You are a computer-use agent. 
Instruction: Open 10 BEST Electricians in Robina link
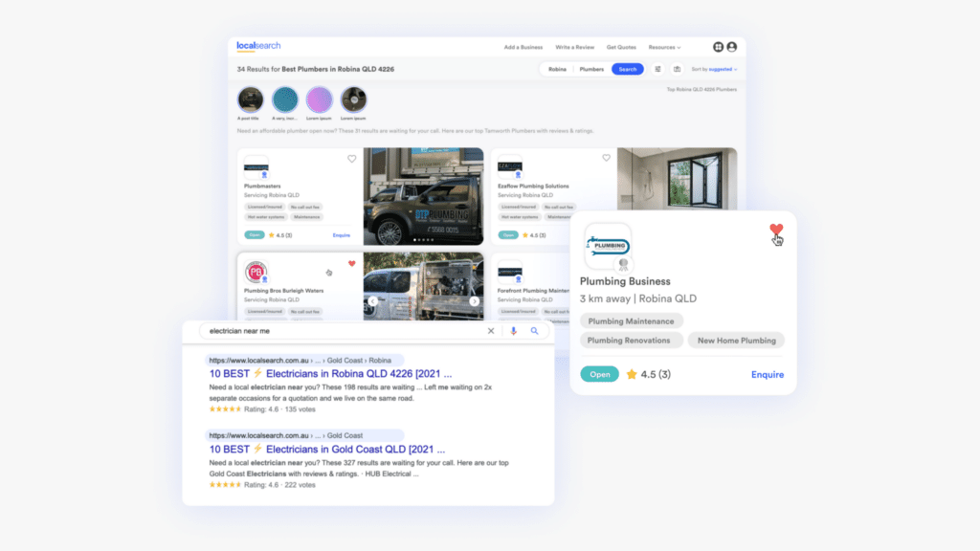tap(330, 373)
